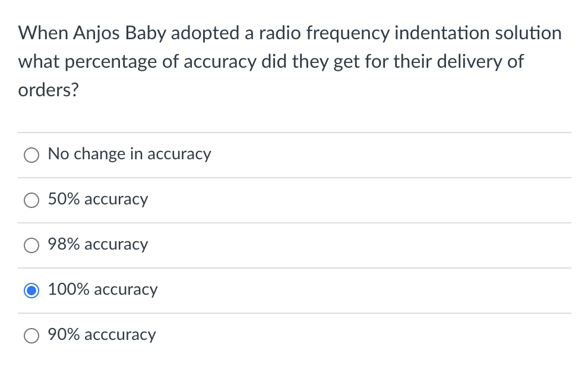The height and width of the screenshot is (372, 588).
Task: Click the "98% accuracy" answer text
Action: point(98,244)
